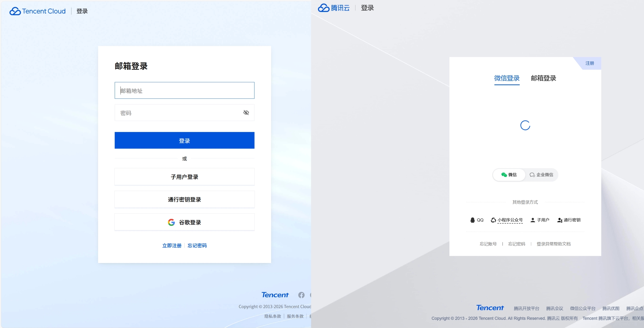Switch to the 邮箱登录 tab
The height and width of the screenshot is (328, 644).
click(x=543, y=78)
